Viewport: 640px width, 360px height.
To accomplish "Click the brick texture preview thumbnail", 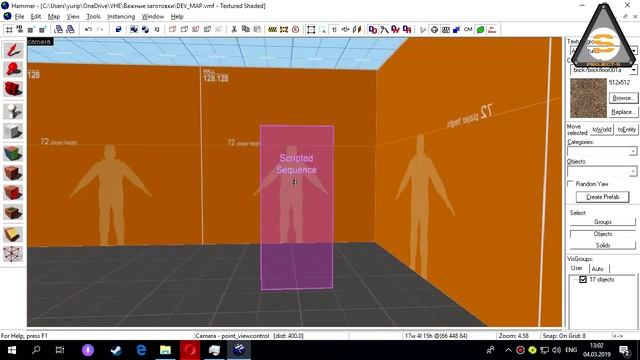I will point(588,98).
